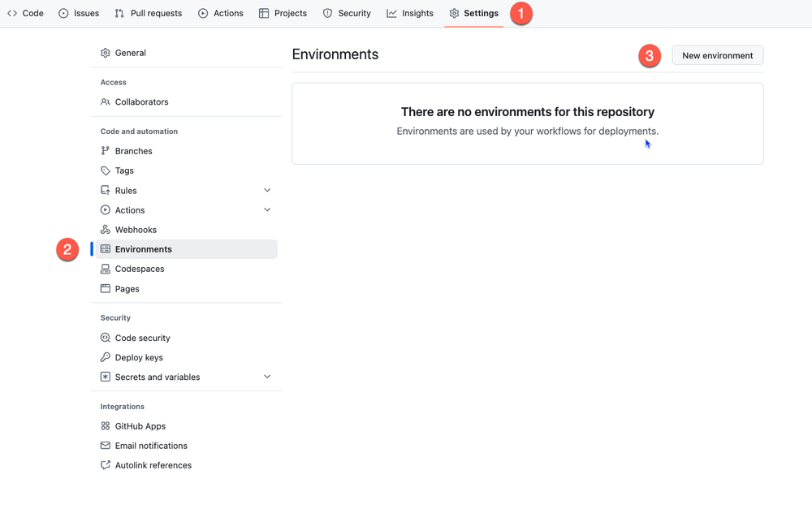The image size is (812, 509).
Task: Click the Webhooks icon in sidebar
Action: click(x=105, y=230)
